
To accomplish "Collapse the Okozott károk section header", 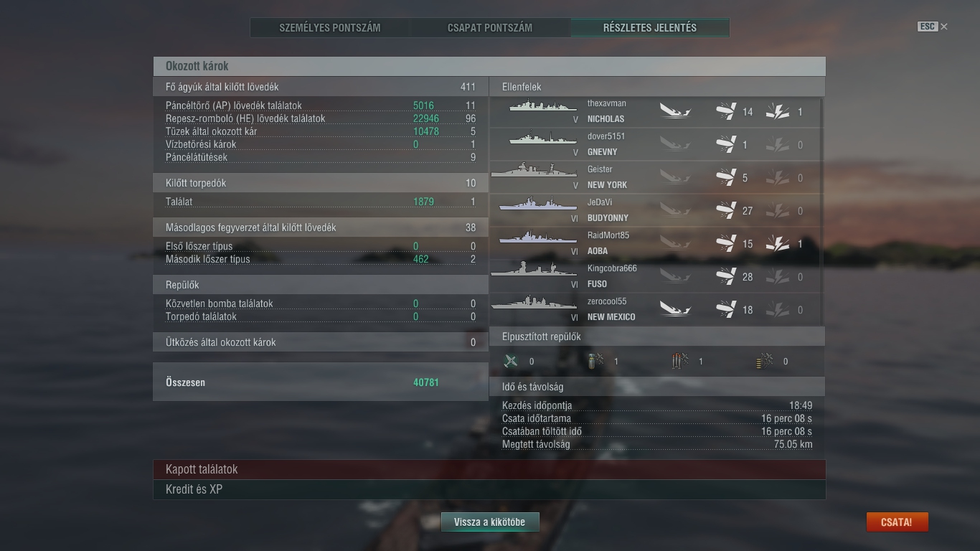I will [x=489, y=66].
